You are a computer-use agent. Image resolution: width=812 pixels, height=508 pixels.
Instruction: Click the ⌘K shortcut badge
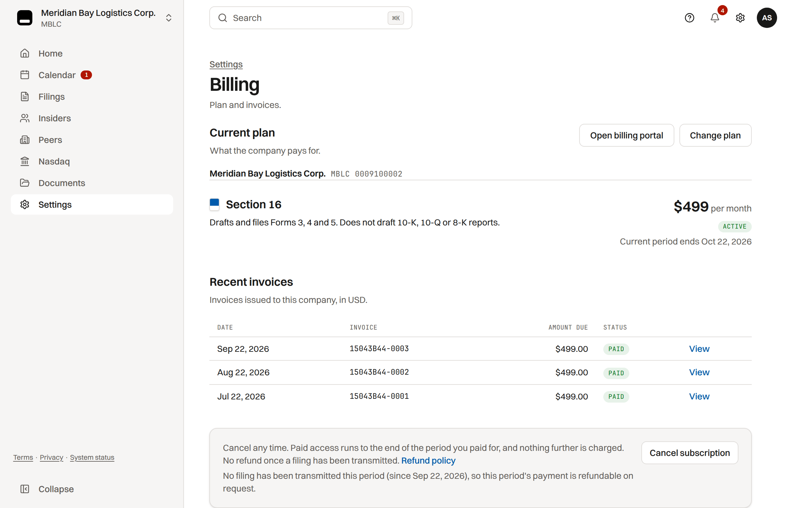[x=396, y=18]
